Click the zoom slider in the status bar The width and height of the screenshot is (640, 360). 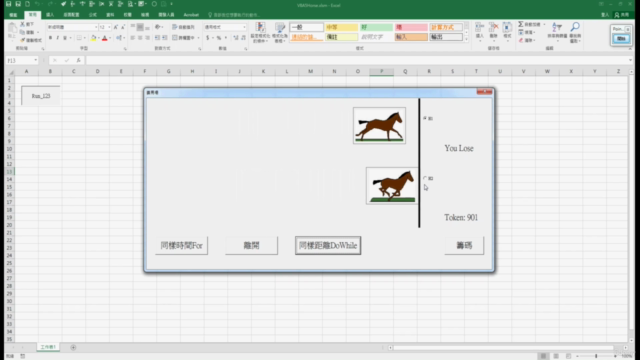click(596, 356)
